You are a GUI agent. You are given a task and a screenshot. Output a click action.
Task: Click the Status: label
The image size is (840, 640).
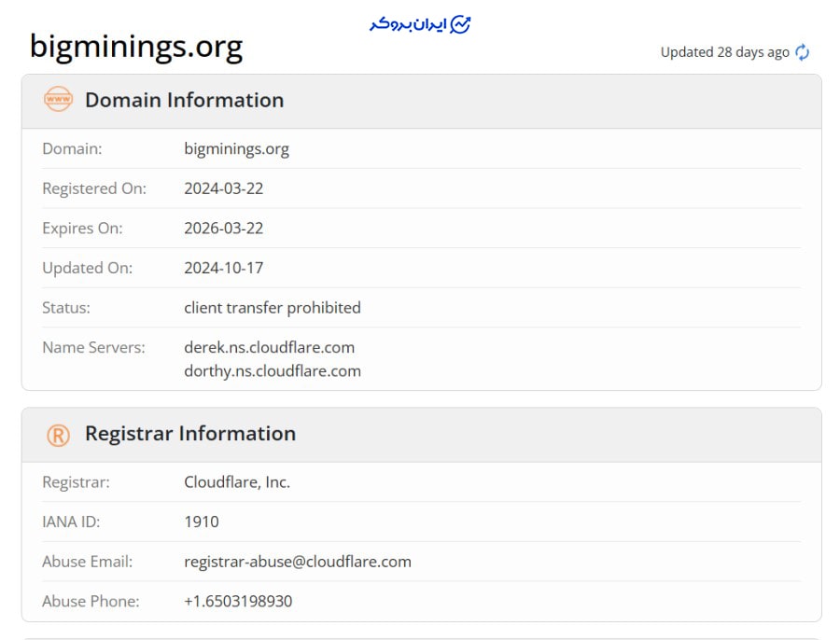66,308
